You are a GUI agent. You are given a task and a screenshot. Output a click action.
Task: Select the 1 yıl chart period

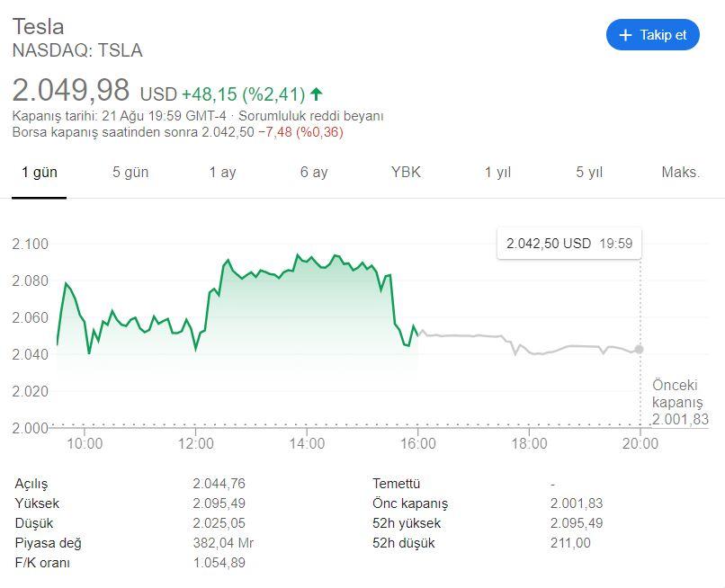[497, 172]
